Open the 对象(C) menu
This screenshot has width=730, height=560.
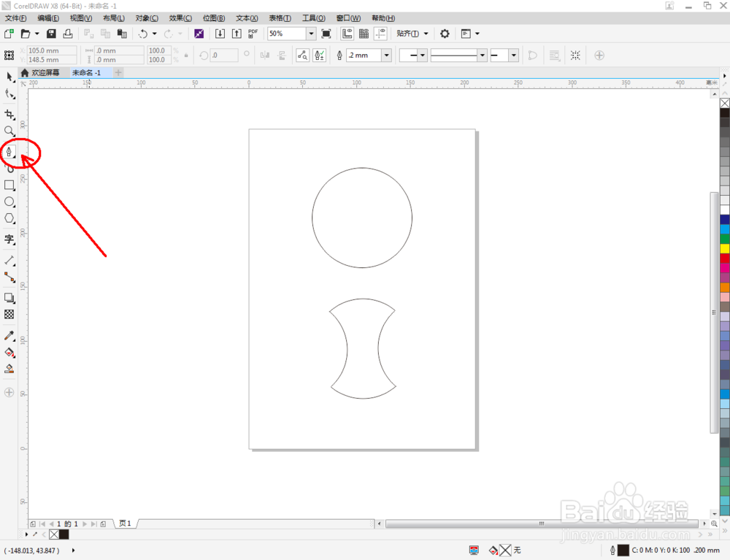(147, 18)
